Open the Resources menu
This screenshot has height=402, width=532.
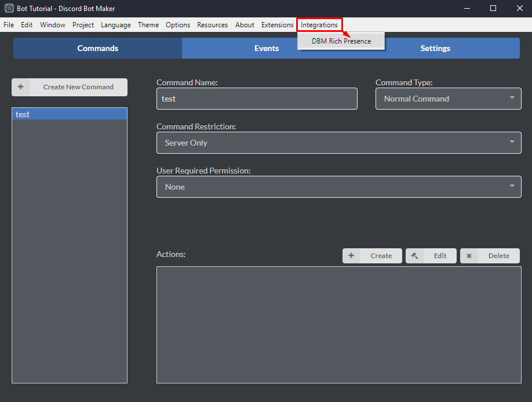click(x=212, y=25)
